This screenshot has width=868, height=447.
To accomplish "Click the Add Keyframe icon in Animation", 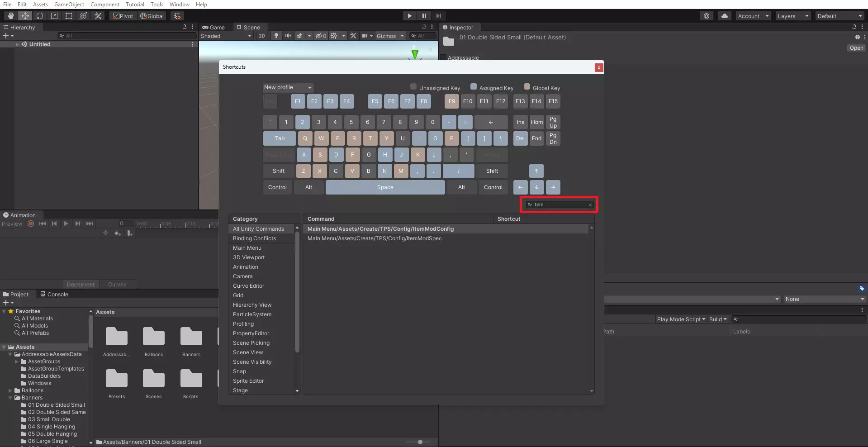I will 117,233.
